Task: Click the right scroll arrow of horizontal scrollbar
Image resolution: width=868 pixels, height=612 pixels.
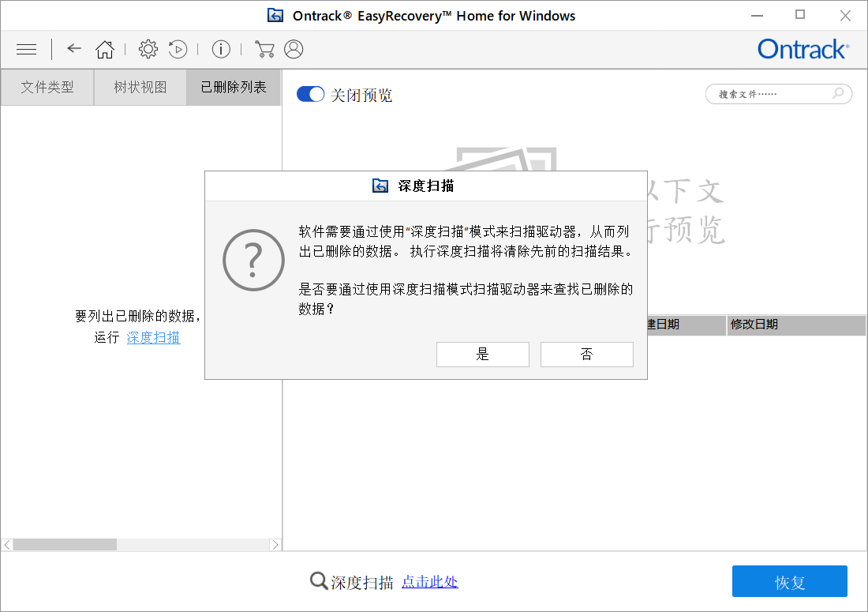Action: 275,544
